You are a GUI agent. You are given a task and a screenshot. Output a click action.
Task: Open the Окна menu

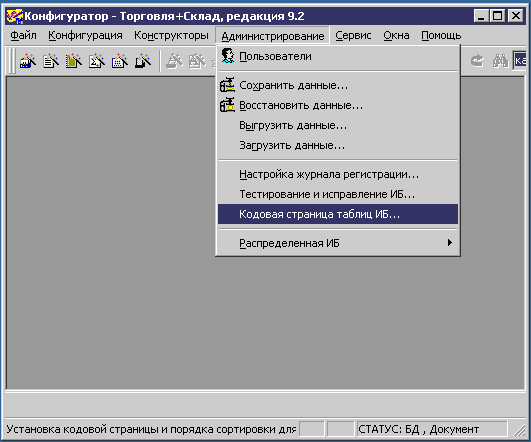pos(396,35)
